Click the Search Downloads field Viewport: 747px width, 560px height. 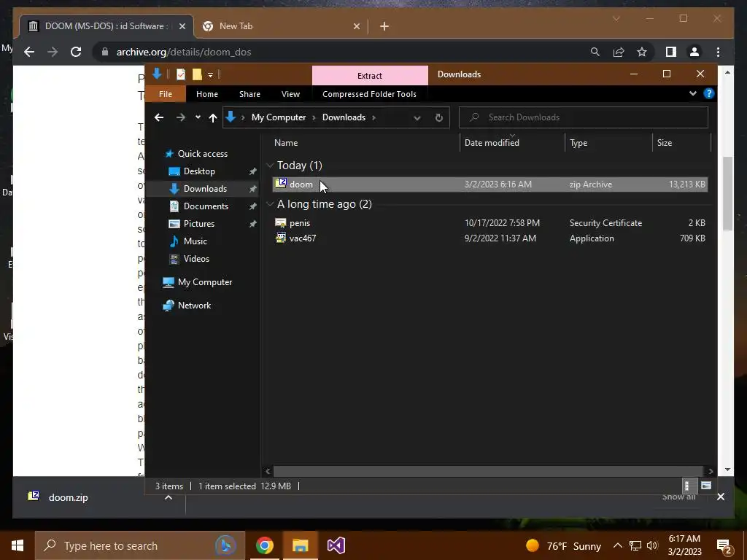(583, 117)
